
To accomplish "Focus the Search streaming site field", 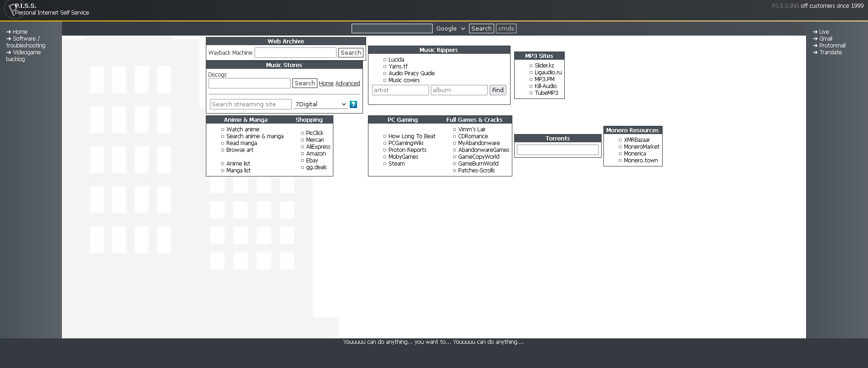I will coord(251,104).
